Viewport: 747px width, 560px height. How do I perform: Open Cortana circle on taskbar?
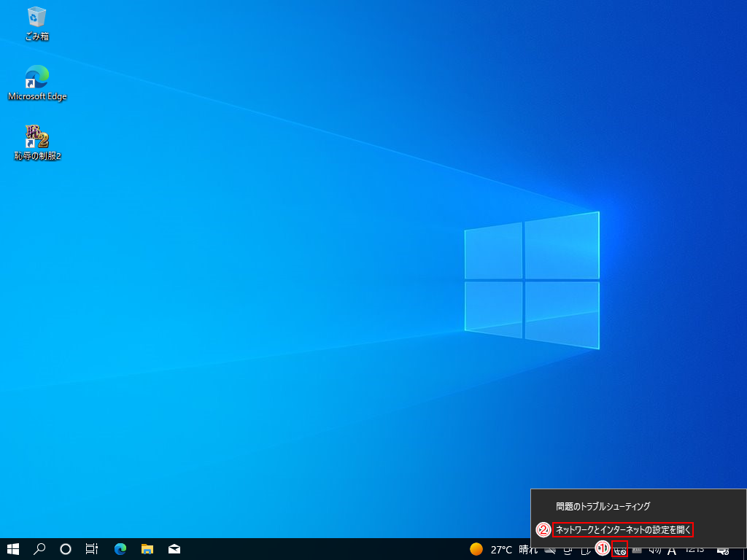[x=66, y=549]
